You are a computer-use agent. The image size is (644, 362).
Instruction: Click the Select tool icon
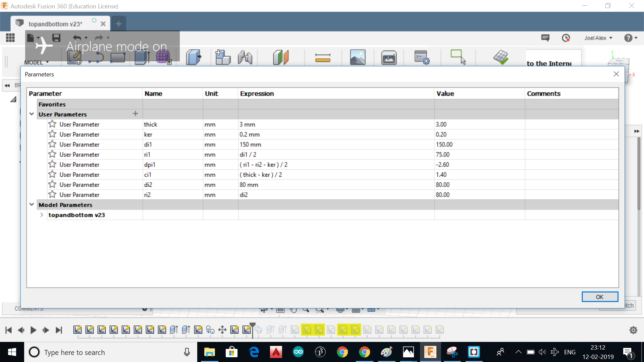(458, 57)
